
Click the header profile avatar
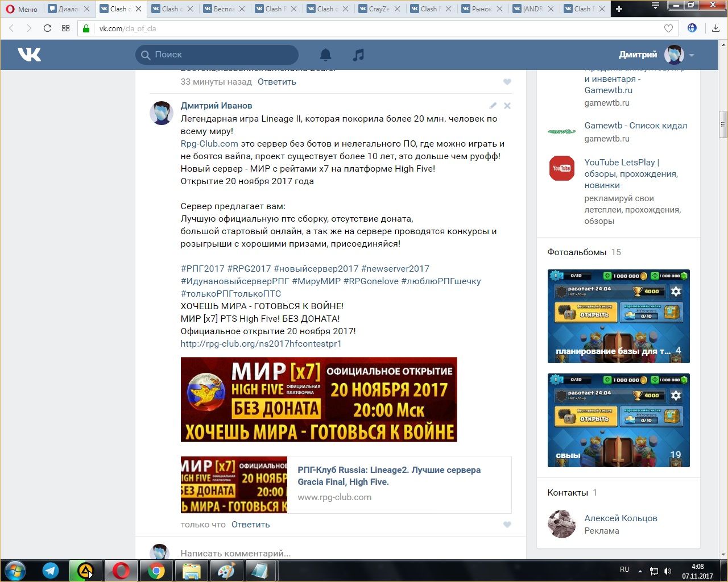tap(674, 55)
